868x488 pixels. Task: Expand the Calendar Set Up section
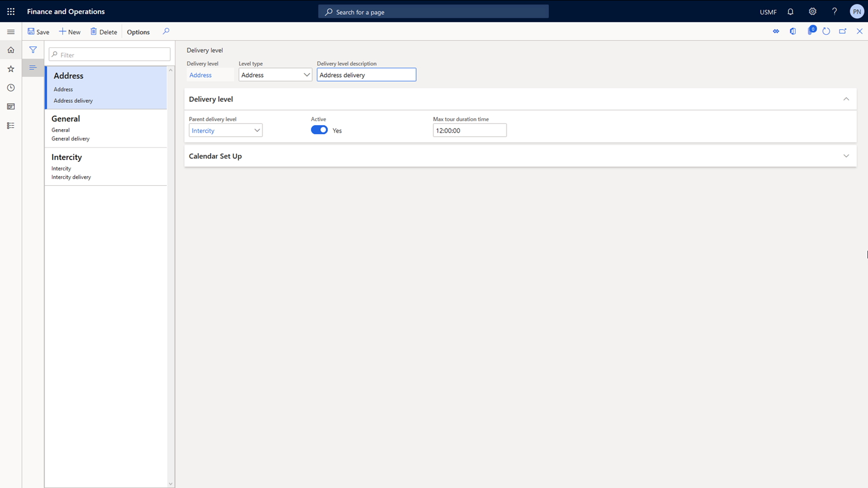tap(846, 156)
